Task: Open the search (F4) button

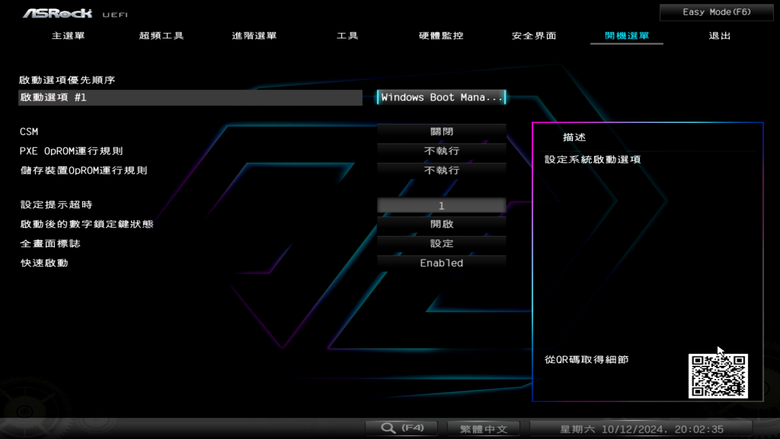Action: pyautogui.click(x=402, y=428)
